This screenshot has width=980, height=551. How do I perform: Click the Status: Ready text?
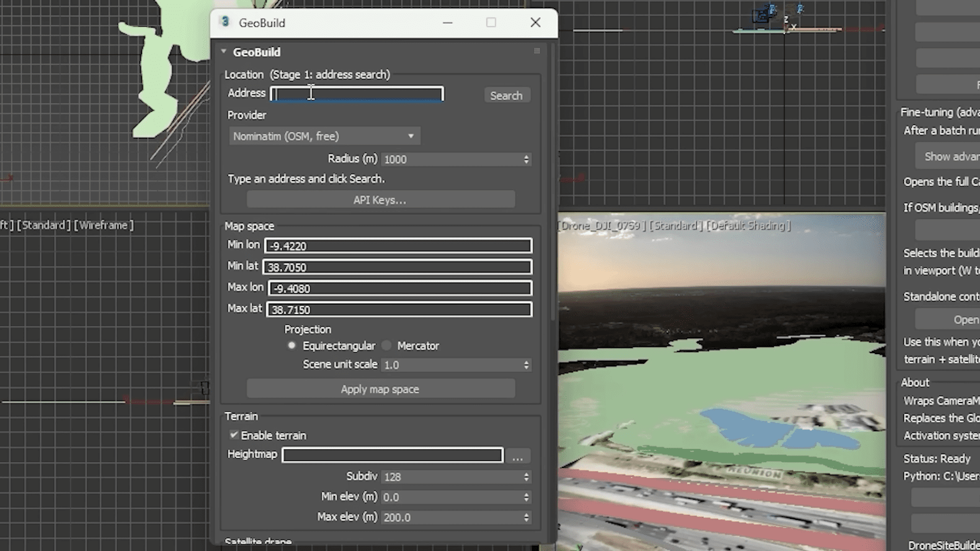coord(937,459)
